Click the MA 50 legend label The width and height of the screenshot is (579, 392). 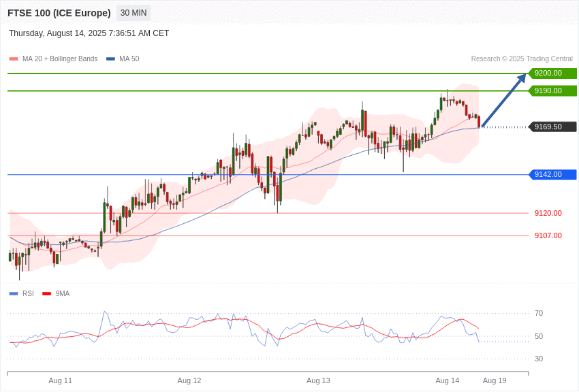pos(129,59)
